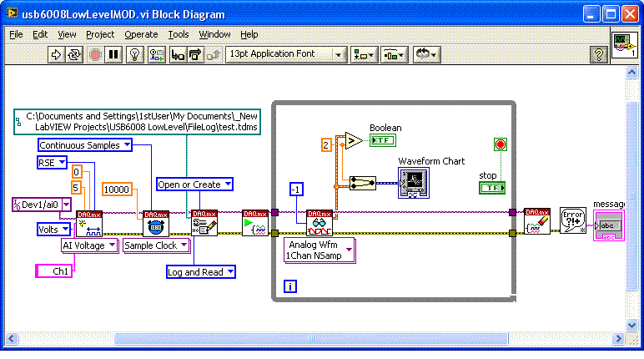Click the Context Help question mark button

click(x=599, y=54)
